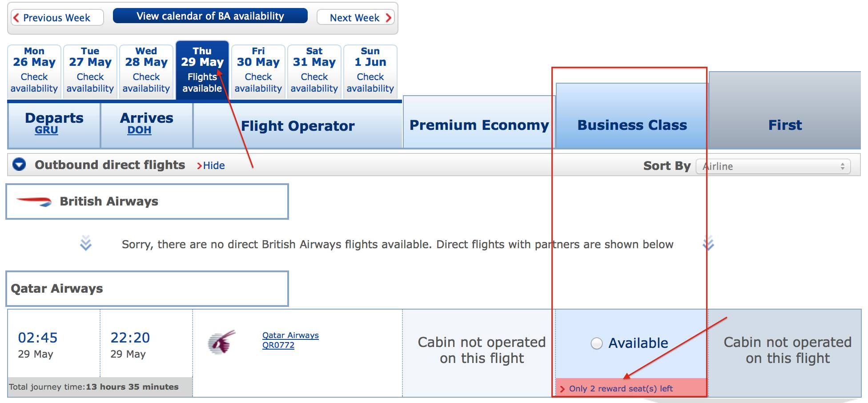Click left double-chevron beside the sorry message
This screenshot has width=868, height=403.
pyautogui.click(x=85, y=243)
